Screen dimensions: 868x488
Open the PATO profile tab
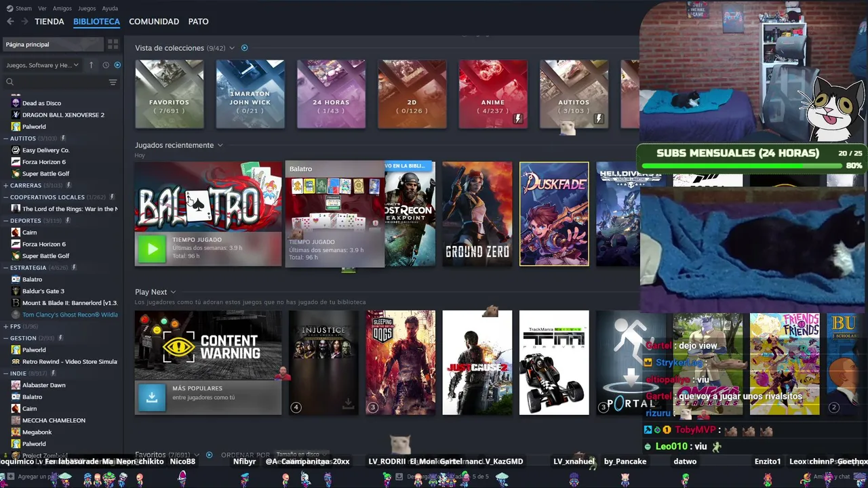point(198,22)
